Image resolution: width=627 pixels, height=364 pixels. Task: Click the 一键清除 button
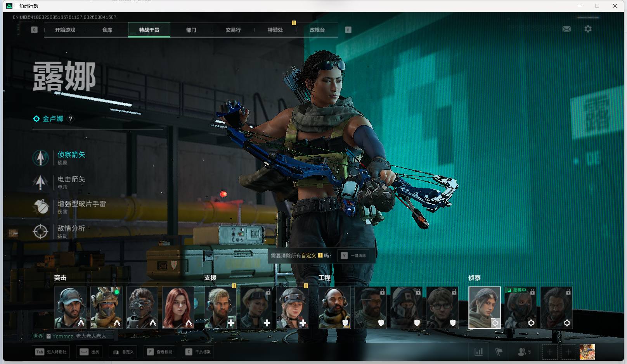[x=353, y=256]
